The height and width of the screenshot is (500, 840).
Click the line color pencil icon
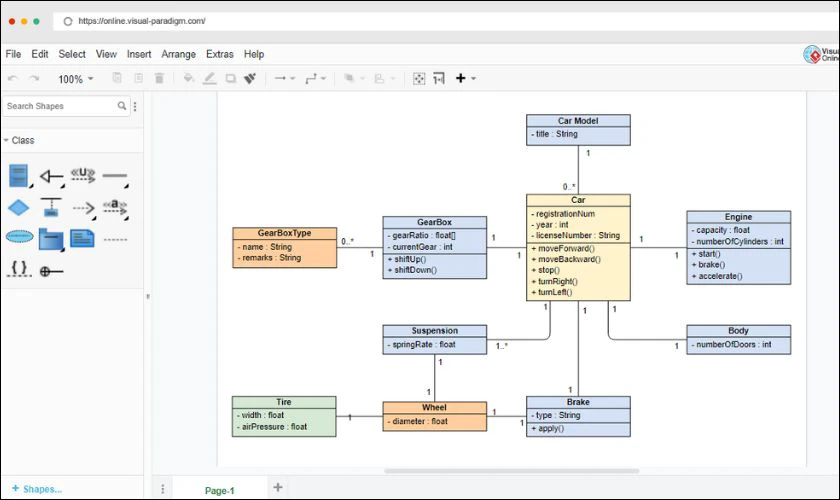tap(209, 78)
